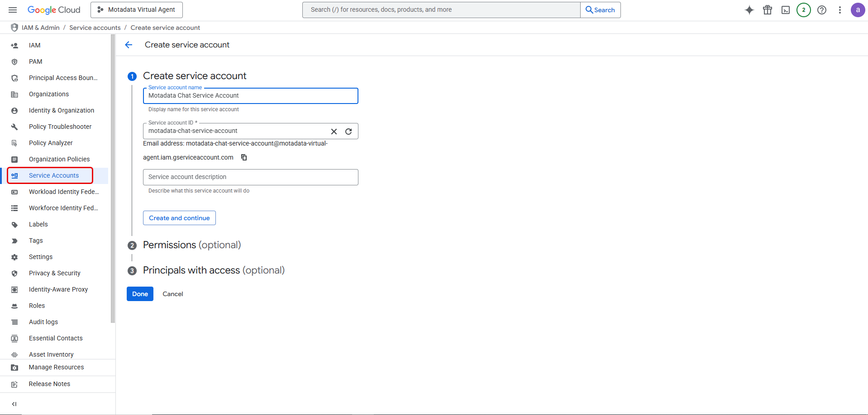Open the free trial gift offer
868x415 pixels.
coord(767,9)
